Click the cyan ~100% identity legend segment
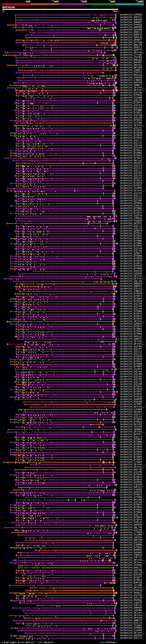The image size is (146, 644). click(x=130, y=4)
